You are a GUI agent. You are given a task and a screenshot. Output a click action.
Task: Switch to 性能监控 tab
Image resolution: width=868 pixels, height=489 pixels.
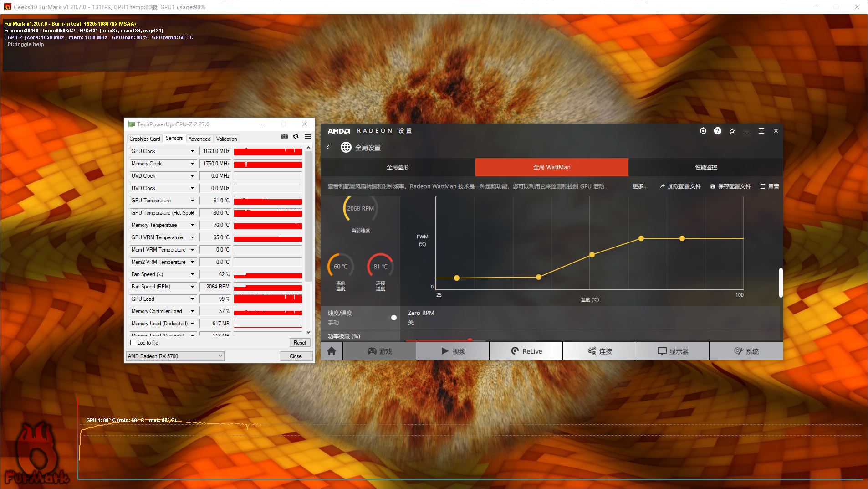[x=706, y=167]
